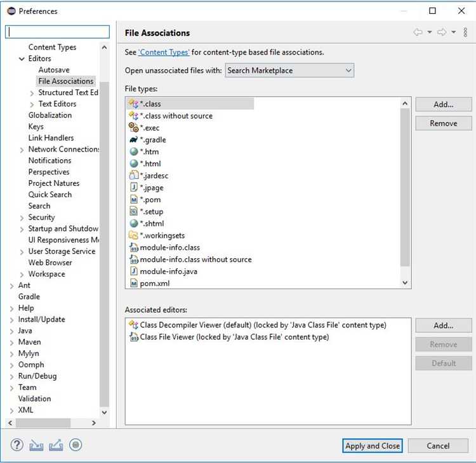
Task: Click the Oomph preference recorder icon
Action: (x=76, y=445)
